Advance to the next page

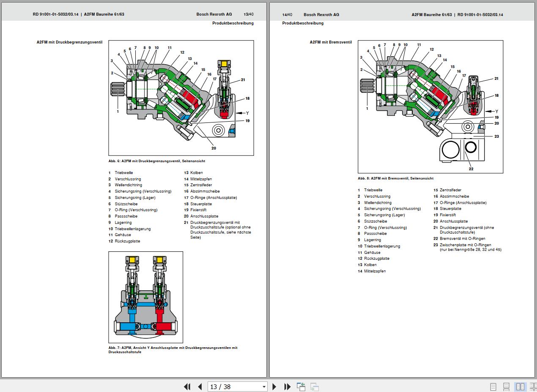pos(274,387)
